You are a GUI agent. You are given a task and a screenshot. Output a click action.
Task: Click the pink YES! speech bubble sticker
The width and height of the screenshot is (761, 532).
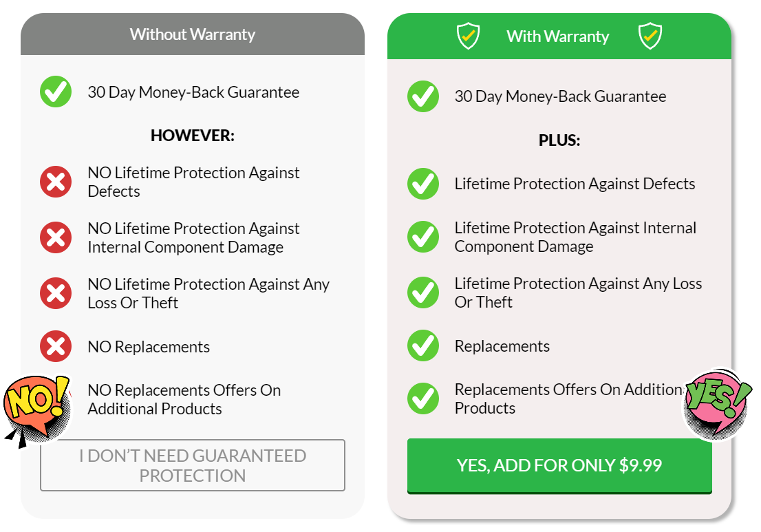click(718, 403)
